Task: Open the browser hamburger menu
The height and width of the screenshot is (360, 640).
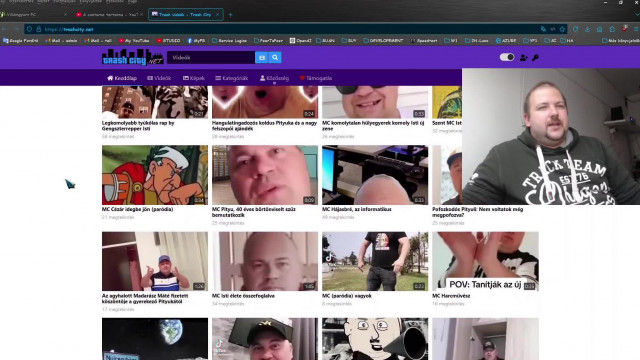Action: [636, 29]
